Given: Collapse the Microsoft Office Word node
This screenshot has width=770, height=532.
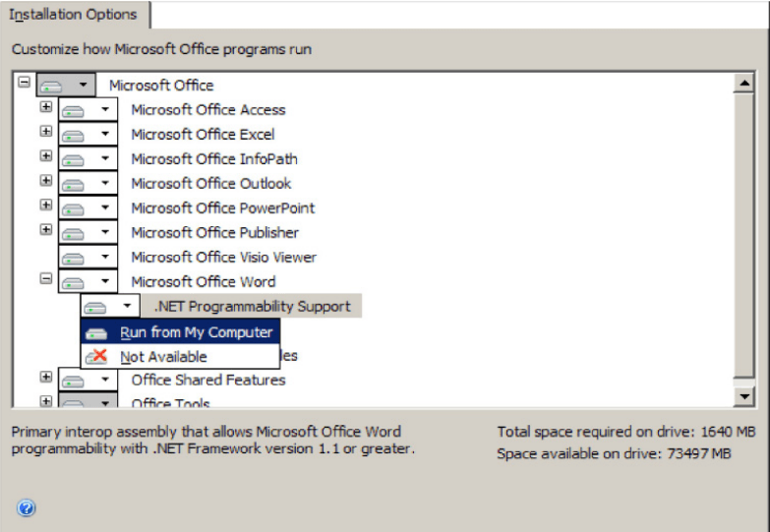Looking at the screenshot, I should click(x=45, y=278).
